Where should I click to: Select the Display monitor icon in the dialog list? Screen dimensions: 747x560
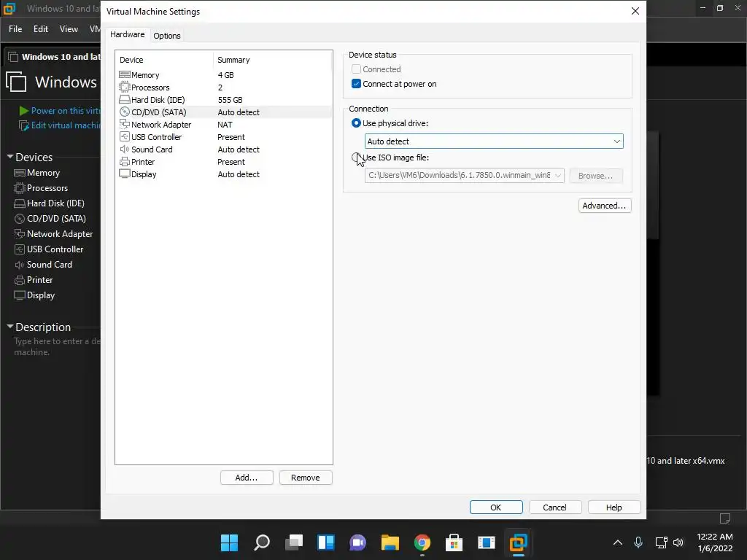pyautogui.click(x=124, y=174)
